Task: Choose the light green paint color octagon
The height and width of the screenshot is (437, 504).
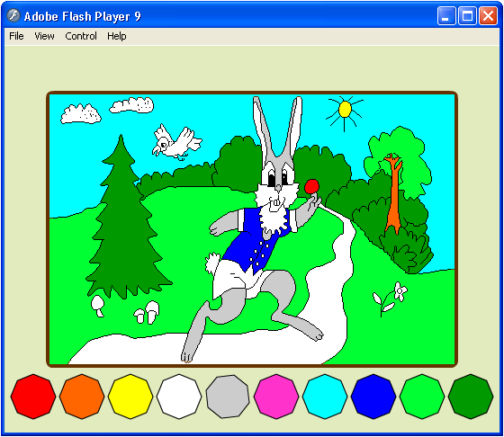Action: pyautogui.click(x=422, y=397)
